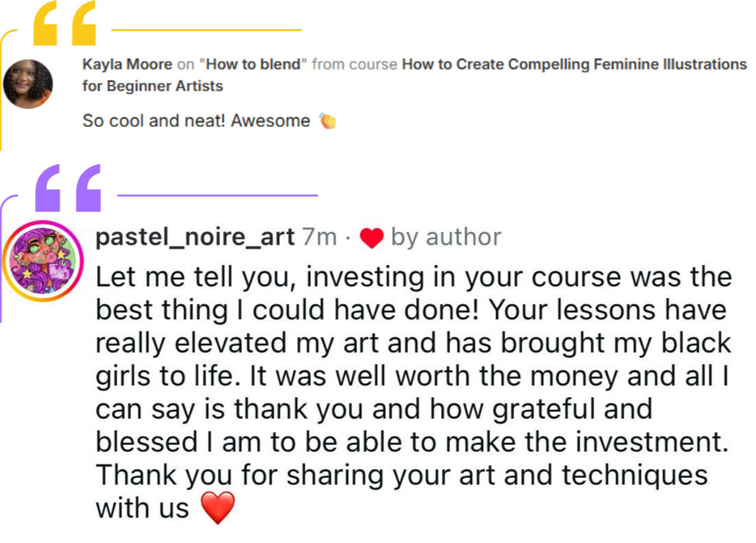This screenshot has width=756, height=543.
Task: Click the 'So cool and neat! Awesome' comment
Action: (196, 121)
